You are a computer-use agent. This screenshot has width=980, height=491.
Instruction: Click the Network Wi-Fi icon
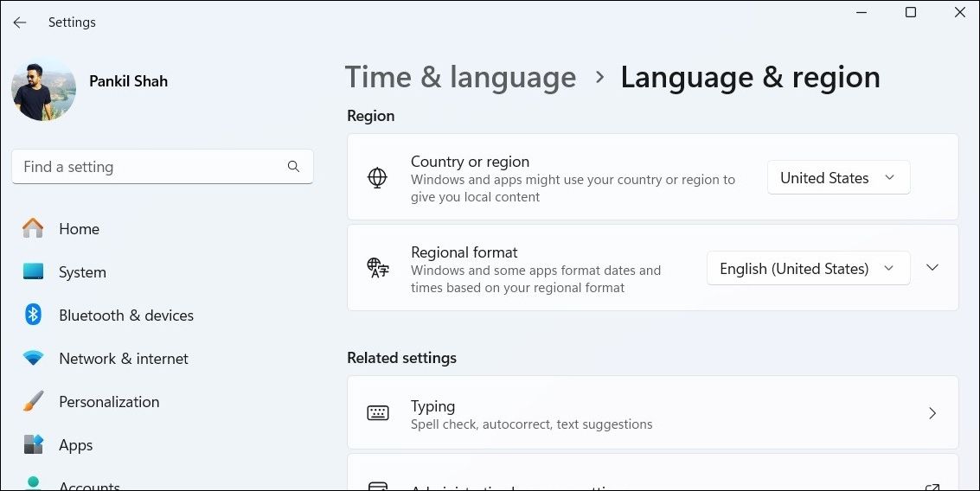(x=33, y=358)
